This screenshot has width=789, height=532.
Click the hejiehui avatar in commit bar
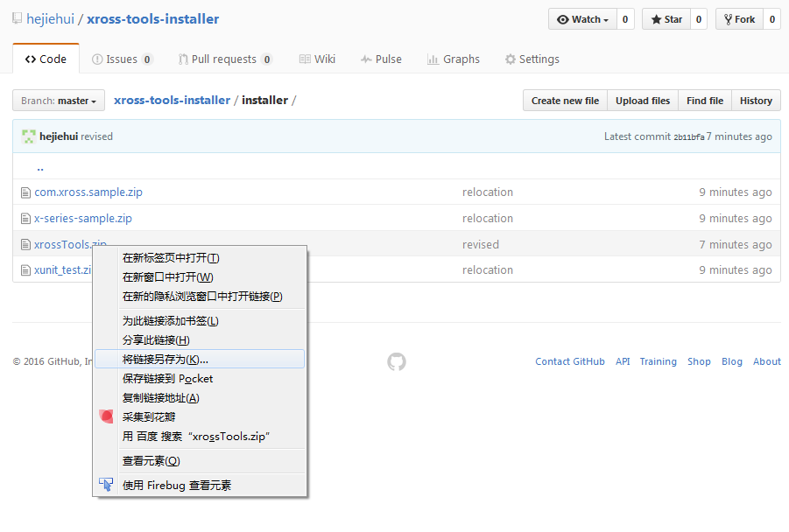29,136
